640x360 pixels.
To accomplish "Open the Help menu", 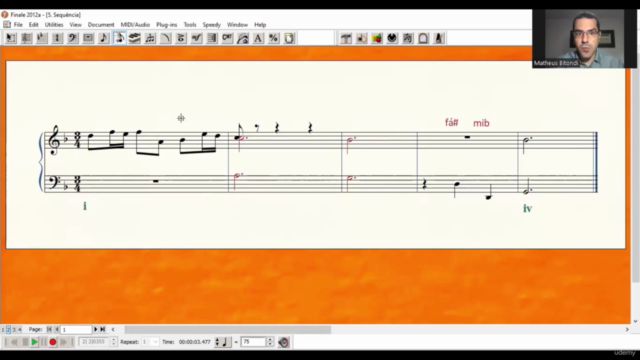I will (260, 24).
